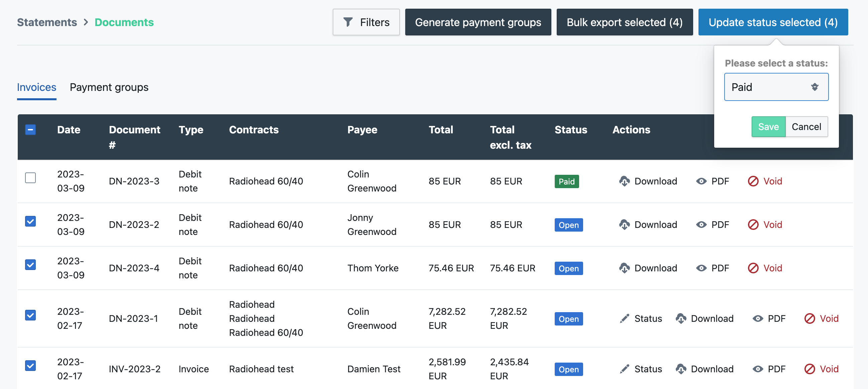This screenshot has width=868, height=389.
Task: Click payee Damien Test
Action: tap(374, 369)
